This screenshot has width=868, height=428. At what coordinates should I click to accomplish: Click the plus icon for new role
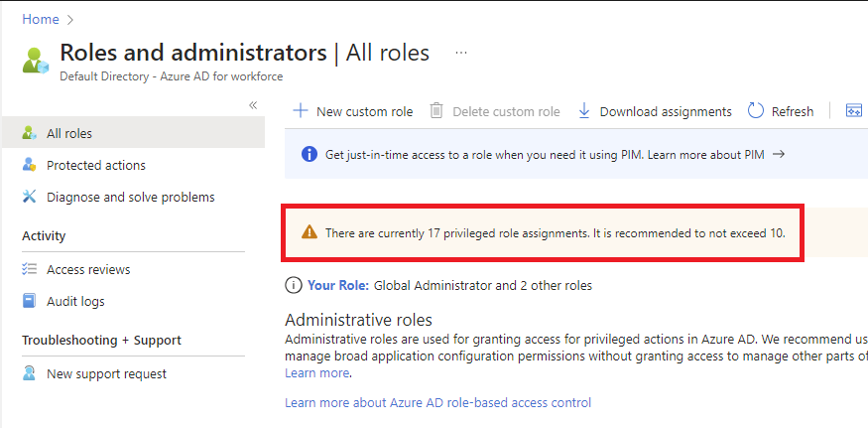point(300,111)
